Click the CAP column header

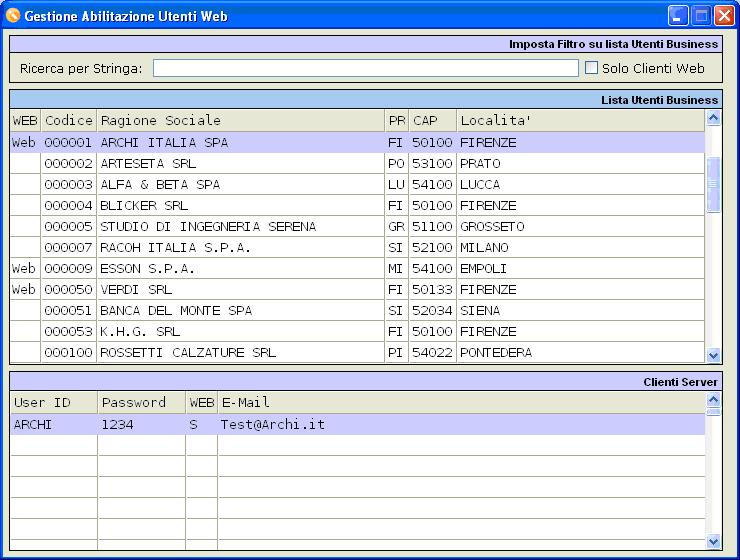pyautogui.click(x=433, y=121)
